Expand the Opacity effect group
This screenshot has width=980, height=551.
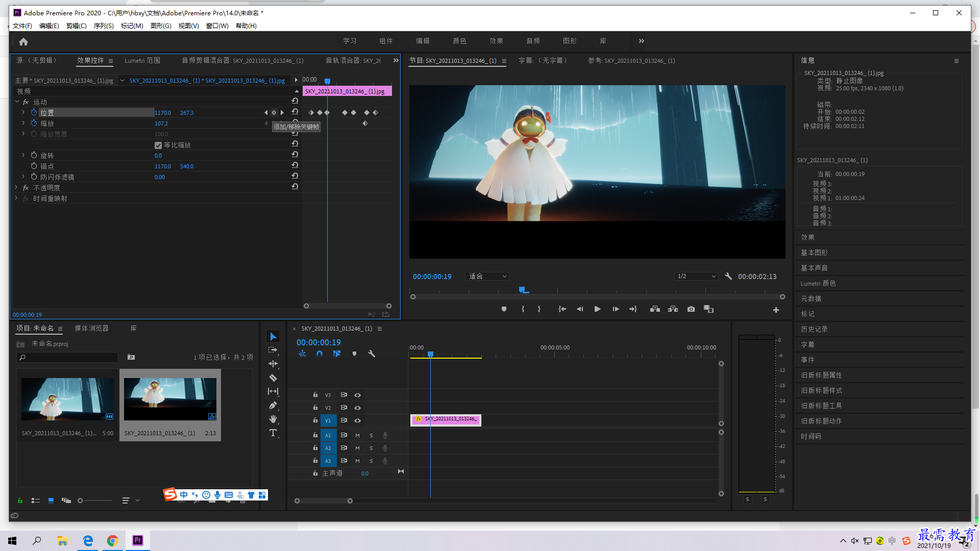tap(17, 187)
